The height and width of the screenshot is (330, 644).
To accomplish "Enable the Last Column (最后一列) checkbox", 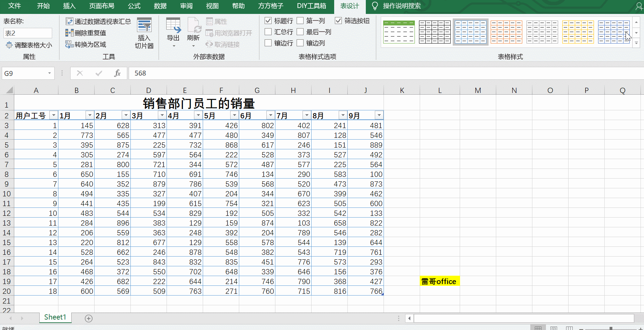I will pos(300,32).
